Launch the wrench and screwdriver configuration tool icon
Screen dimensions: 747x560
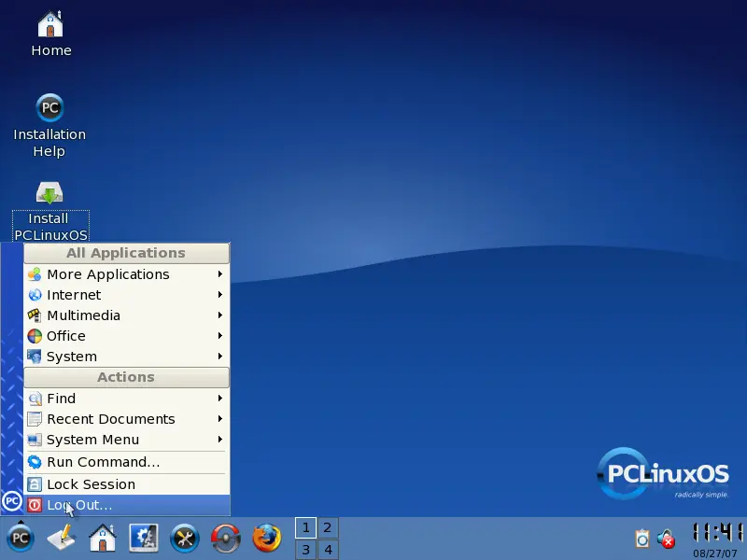[185, 539]
